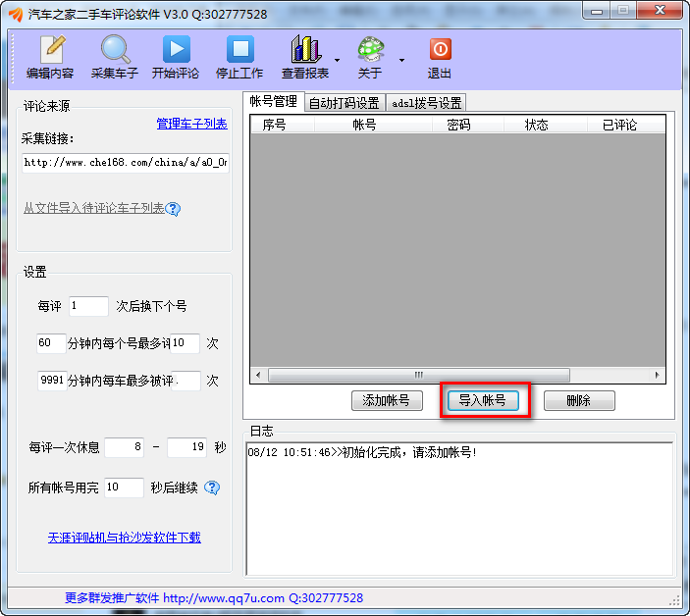Image resolution: width=690 pixels, height=616 pixels.
Task: Minimize the window
Action: (597, 11)
